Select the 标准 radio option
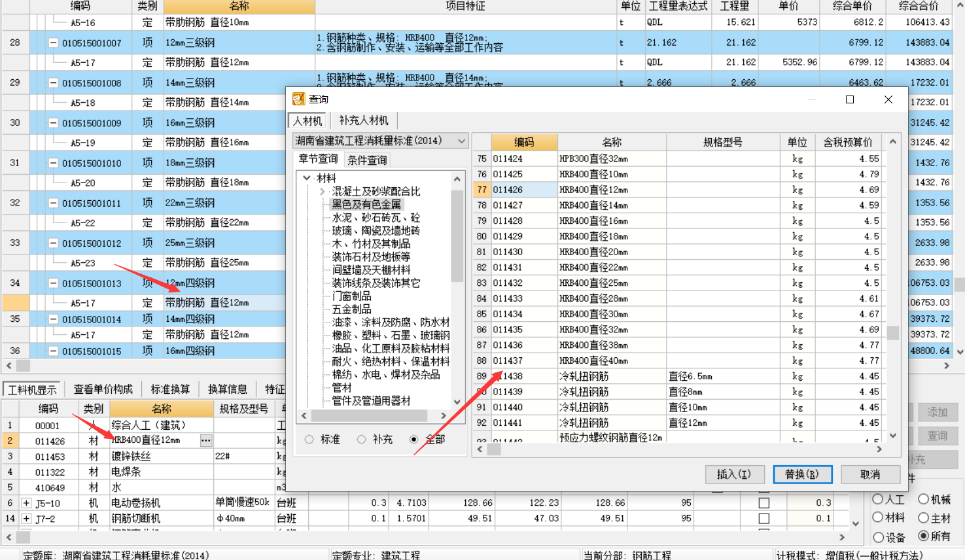The height and width of the screenshot is (560, 965). pos(309,440)
